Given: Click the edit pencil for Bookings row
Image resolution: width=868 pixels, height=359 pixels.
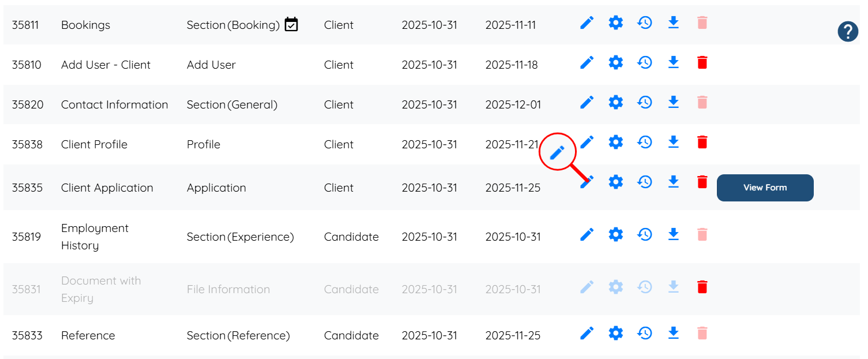Looking at the screenshot, I should [x=587, y=24].
